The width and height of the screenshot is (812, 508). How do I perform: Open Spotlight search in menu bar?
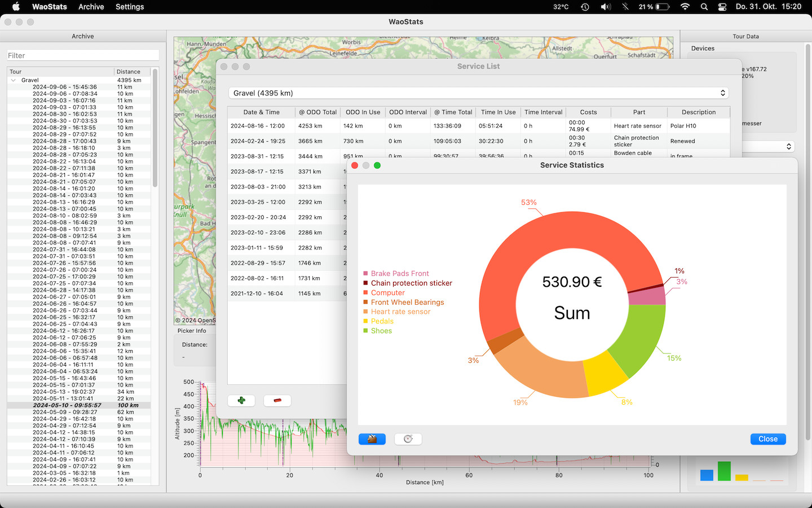704,7
